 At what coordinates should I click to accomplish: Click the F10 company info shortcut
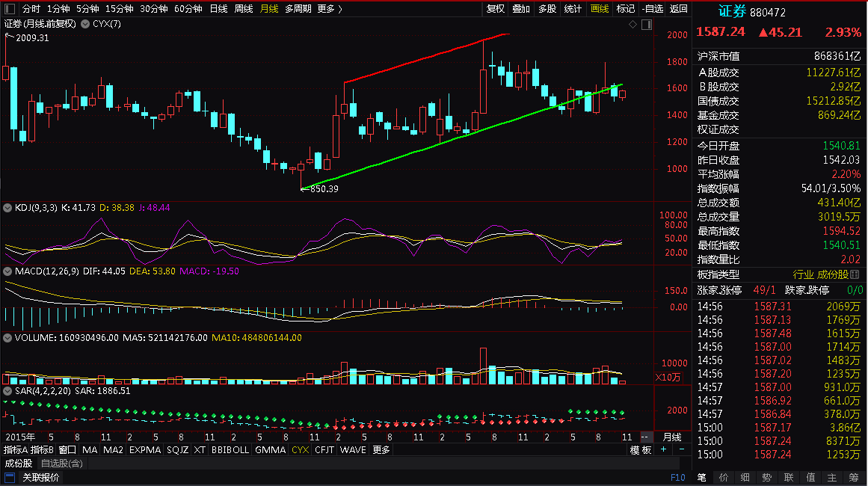coord(677,477)
